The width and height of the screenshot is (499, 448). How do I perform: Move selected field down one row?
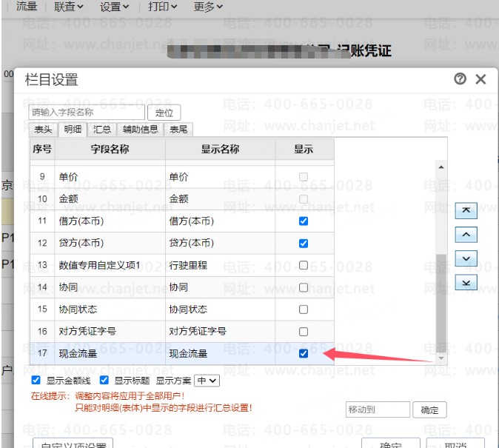[466, 258]
